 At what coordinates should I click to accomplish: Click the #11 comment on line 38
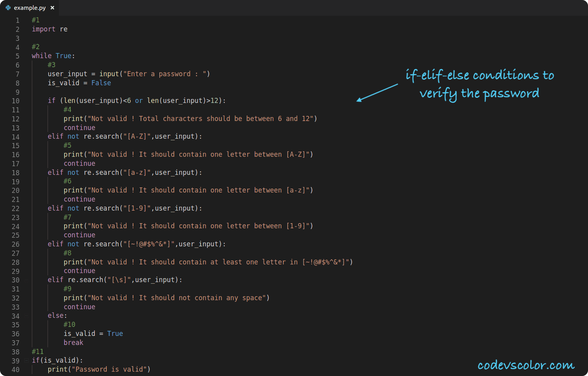click(x=38, y=351)
